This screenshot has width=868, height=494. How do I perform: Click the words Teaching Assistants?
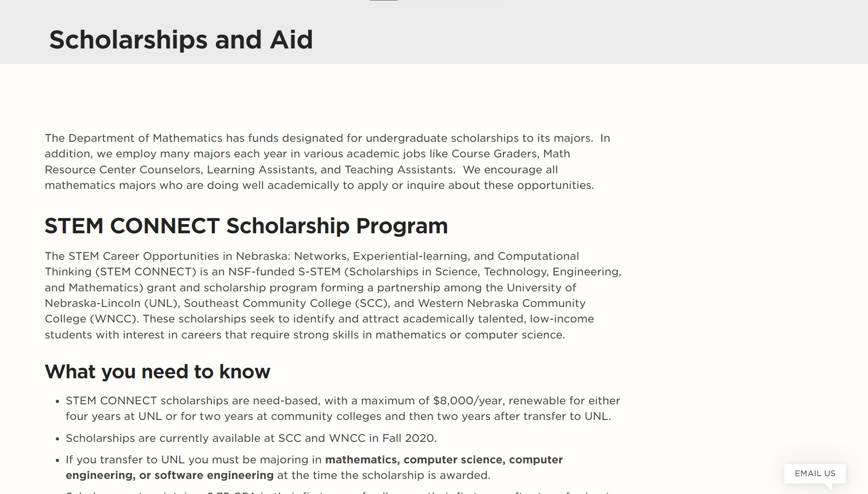399,170
